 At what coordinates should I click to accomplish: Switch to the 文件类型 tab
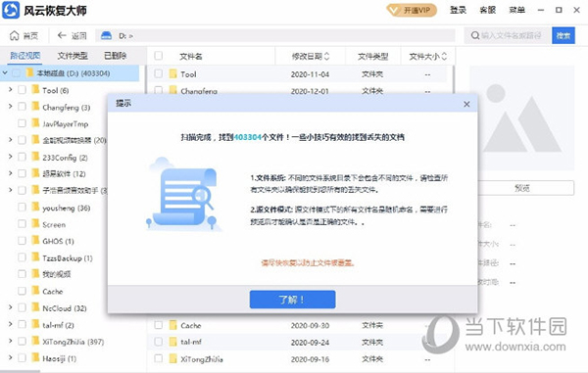point(73,56)
